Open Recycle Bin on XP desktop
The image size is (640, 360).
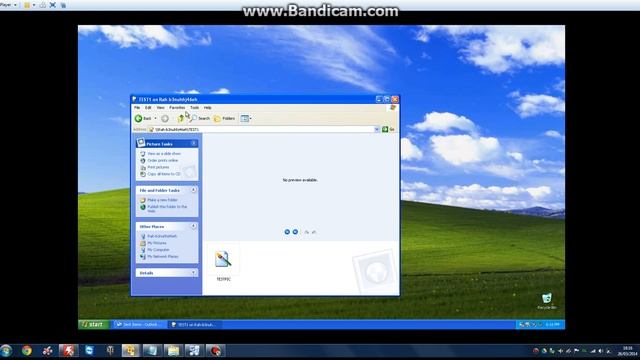point(547,301)
